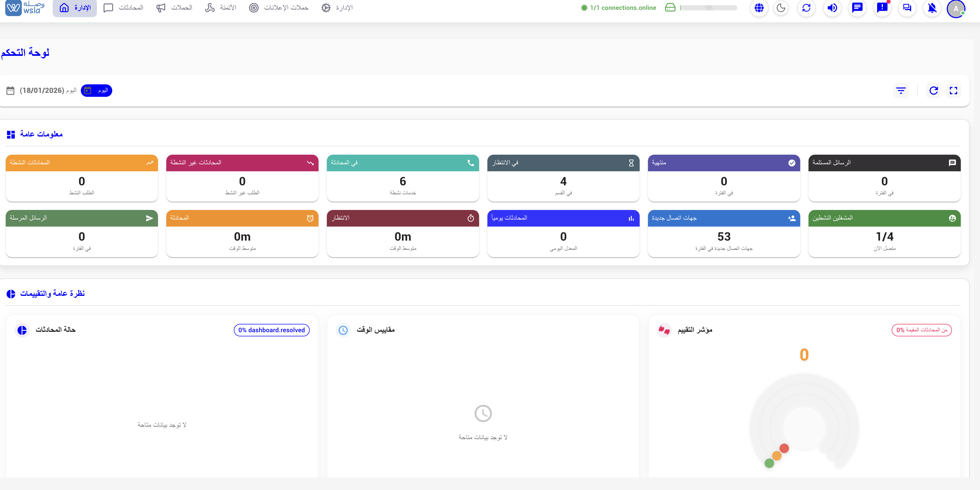This screenshot has height=490, width=980.
Task: Select the جهات اتصال جديدة stat card
Action: (x=723, y=233)
